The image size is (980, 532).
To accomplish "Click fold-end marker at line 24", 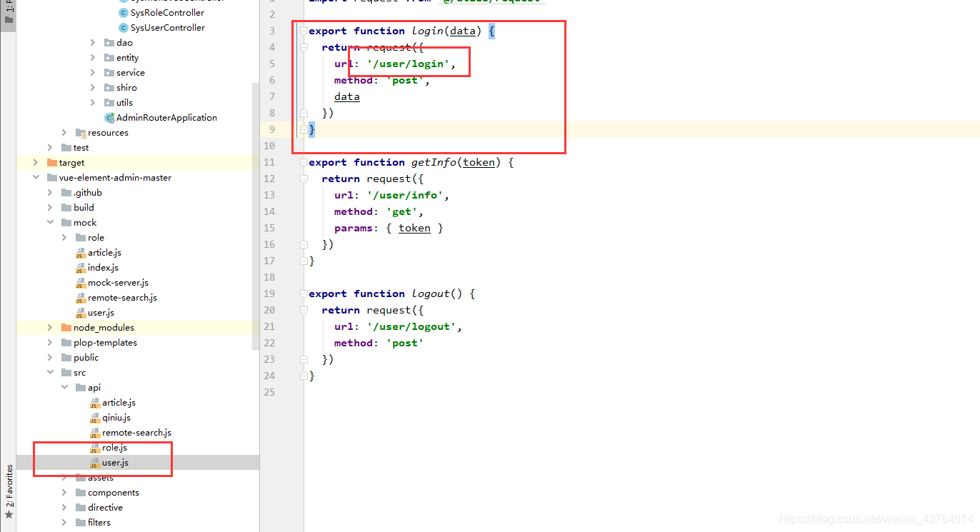I will click(304, 376).
